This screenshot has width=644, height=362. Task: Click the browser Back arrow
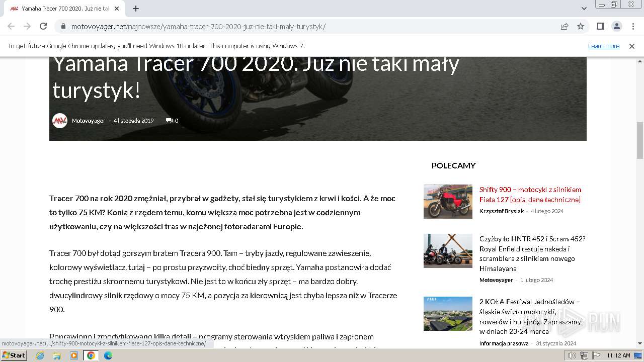11,26
